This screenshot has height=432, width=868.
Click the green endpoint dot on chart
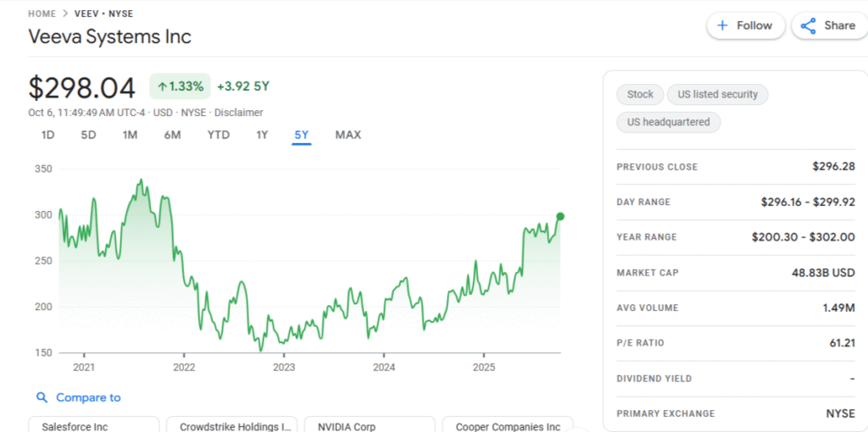(x=560, y=216)
